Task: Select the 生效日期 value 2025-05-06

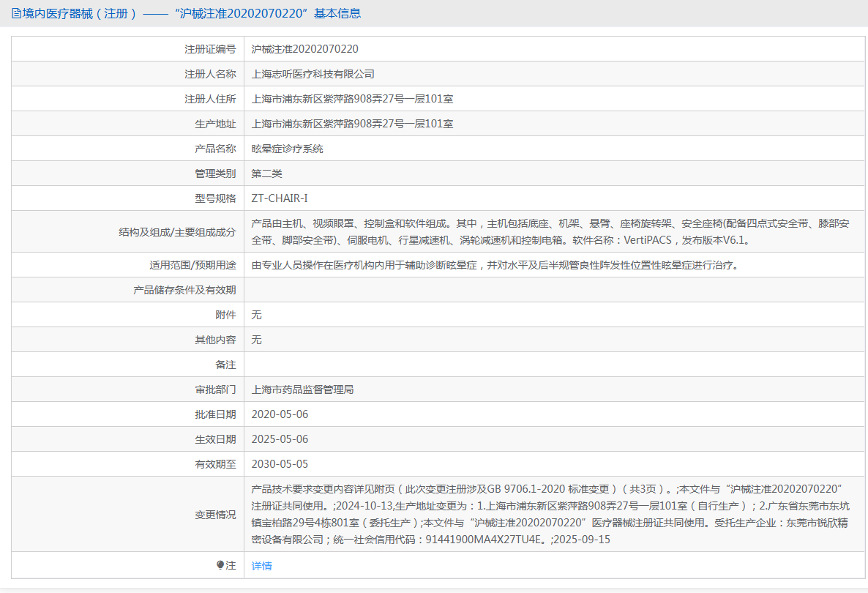Action: (280, 439)
